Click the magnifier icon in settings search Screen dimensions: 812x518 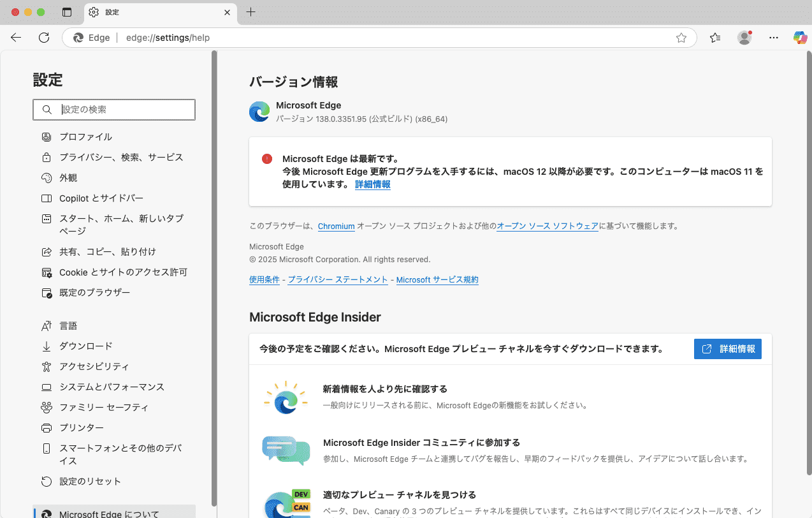tap(47, 110)
